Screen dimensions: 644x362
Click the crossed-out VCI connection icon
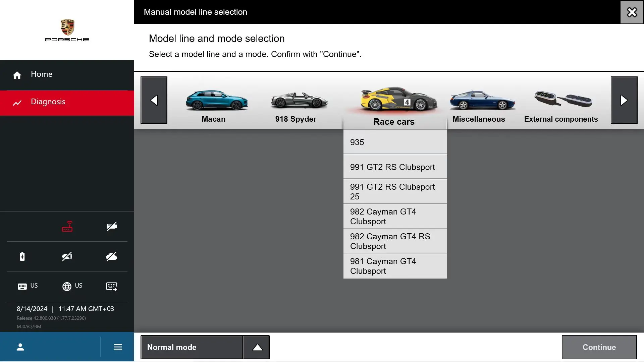coord(112,227)
